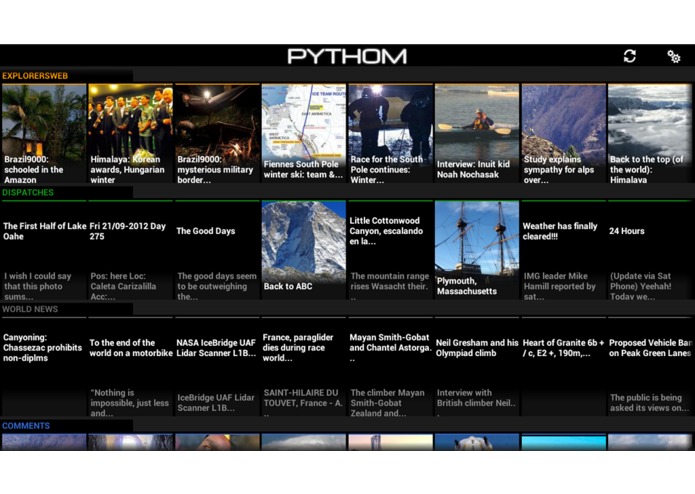Viewport: 695px width, 494px height.
Task: Open 'Fiennes South Pole winter ski' story
Action: 304,133
